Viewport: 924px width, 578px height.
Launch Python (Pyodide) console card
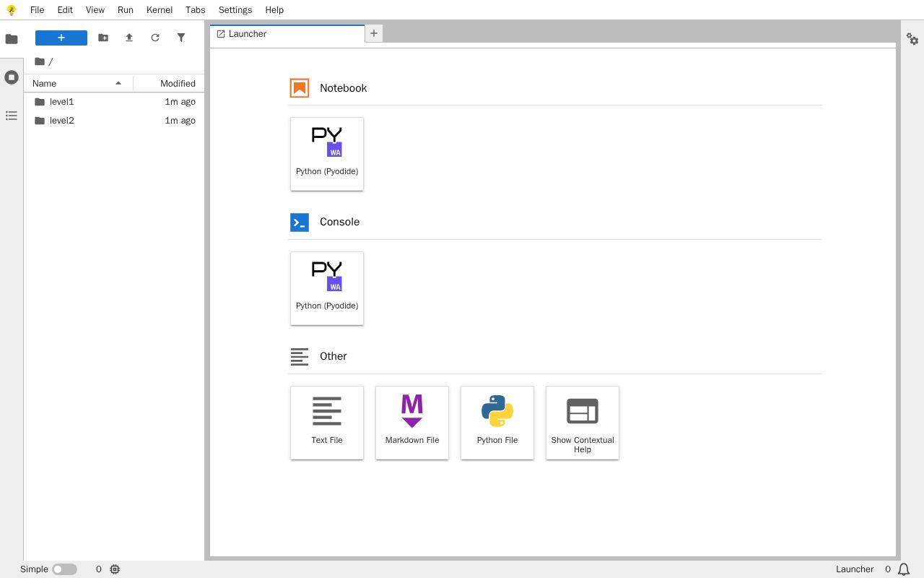(x=327, y=288)
